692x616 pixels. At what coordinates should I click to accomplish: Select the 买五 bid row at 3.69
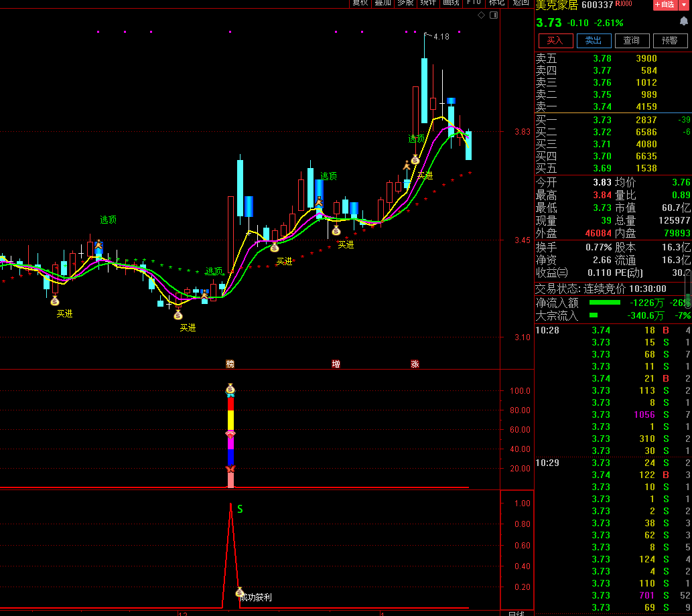pyautogui.click(x=613, y=168)
